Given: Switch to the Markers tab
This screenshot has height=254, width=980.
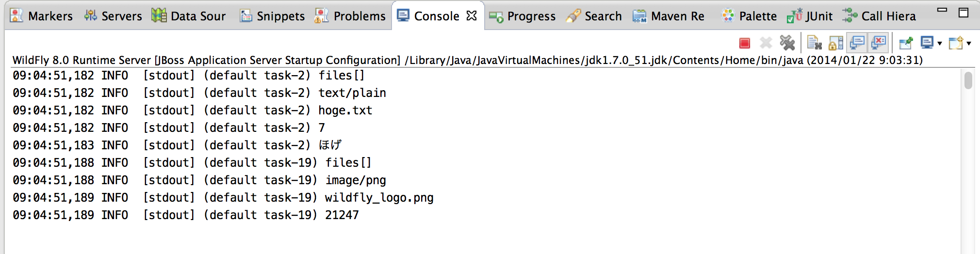Looking at the screenshot, I should click(x=41, y=16).
